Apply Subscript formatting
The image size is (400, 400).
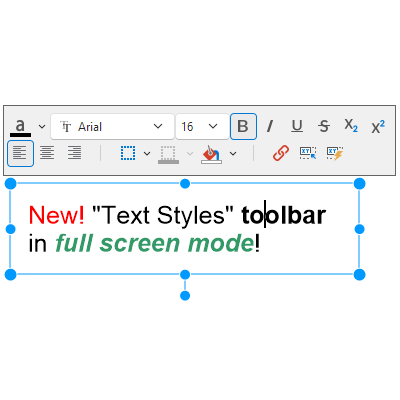(x=351, y=126)
